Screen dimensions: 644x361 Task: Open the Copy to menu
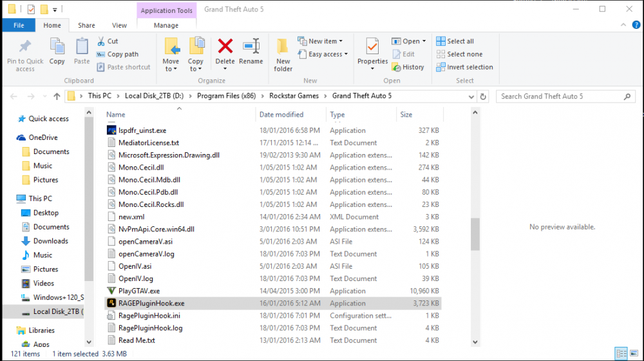coord(196,55)
